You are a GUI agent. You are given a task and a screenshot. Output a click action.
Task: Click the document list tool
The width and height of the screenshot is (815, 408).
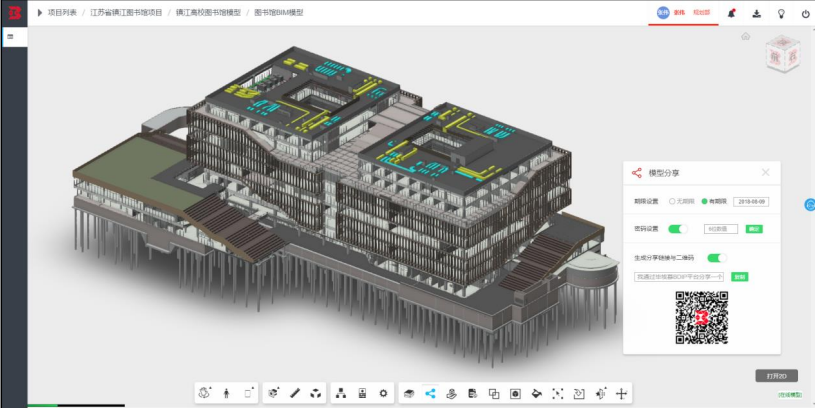(472, 393)
